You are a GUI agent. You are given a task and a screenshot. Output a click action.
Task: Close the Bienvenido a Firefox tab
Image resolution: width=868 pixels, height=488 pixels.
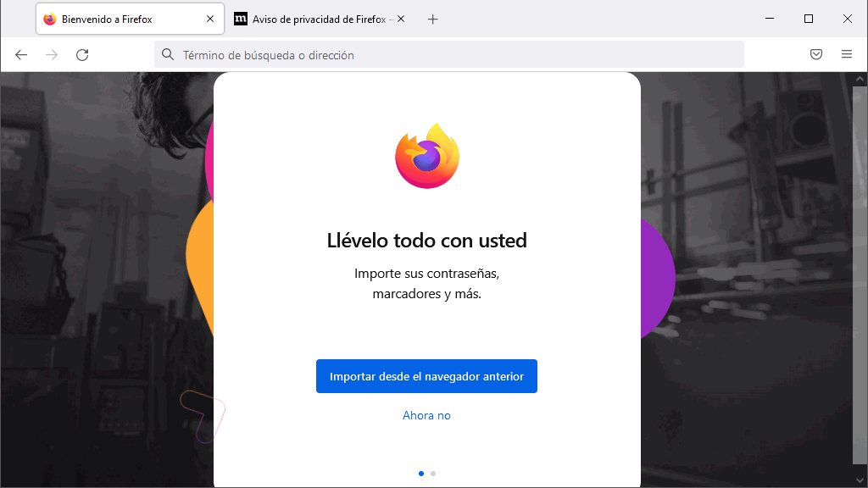coord(210,19)
